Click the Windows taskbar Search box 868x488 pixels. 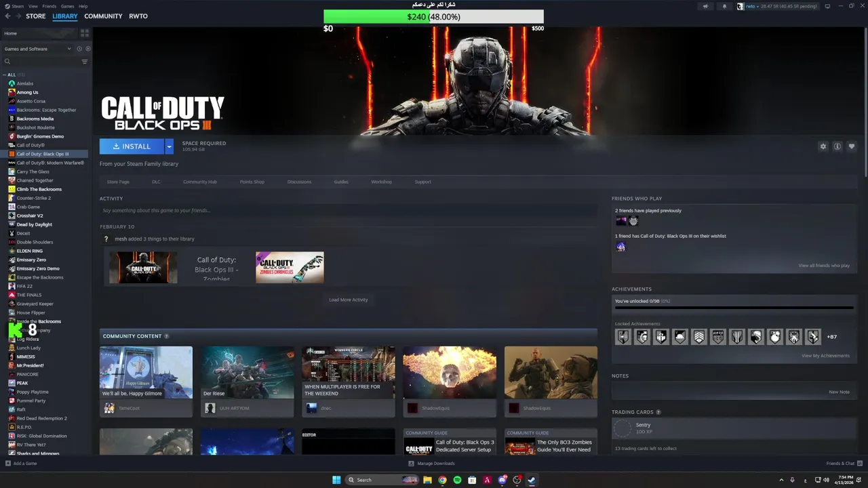pos(382,480)
